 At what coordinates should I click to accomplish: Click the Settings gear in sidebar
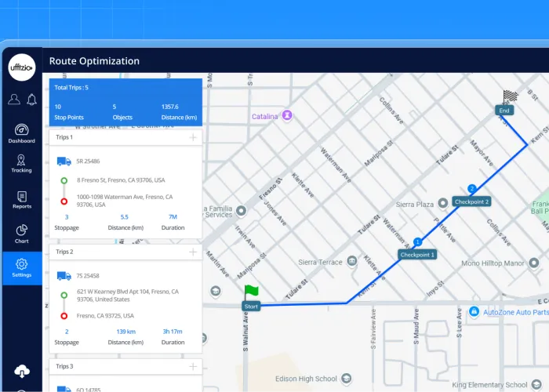coord(22,267)
